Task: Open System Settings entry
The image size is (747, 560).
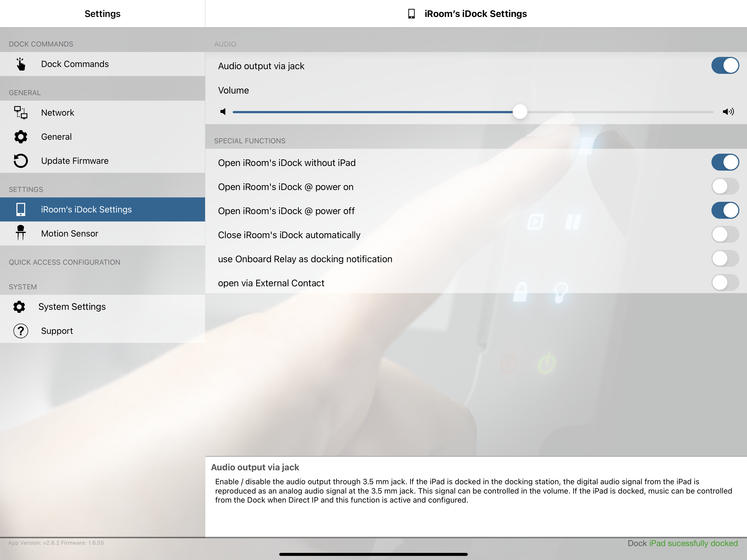Action: click(x=102, y=307)
